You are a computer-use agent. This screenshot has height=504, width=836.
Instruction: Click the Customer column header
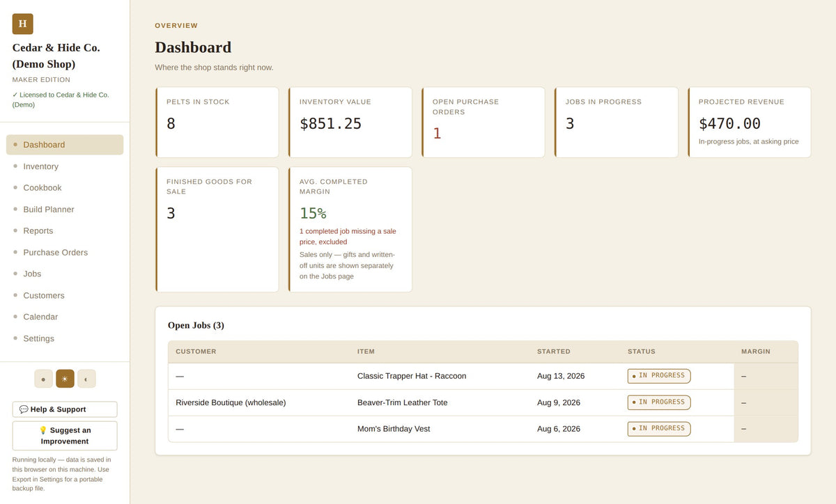[x=196, y=352]
